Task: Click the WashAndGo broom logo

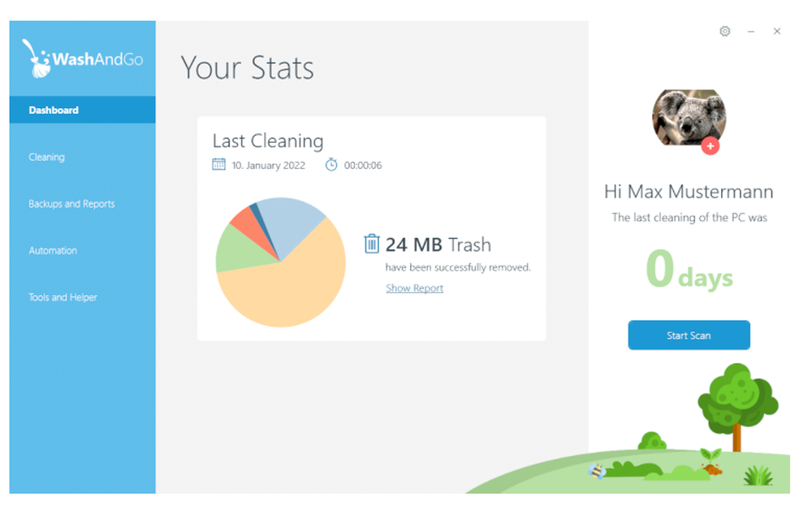Action: click(82, 59)
